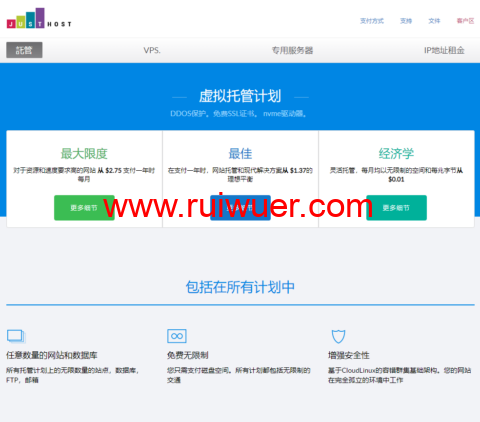Click the 经济学 plan title
The image size is (480, 422).
point(396,154)
